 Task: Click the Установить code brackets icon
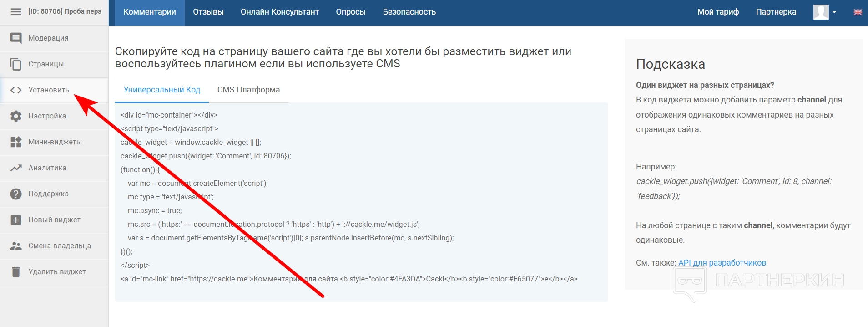tap(16, 90)
